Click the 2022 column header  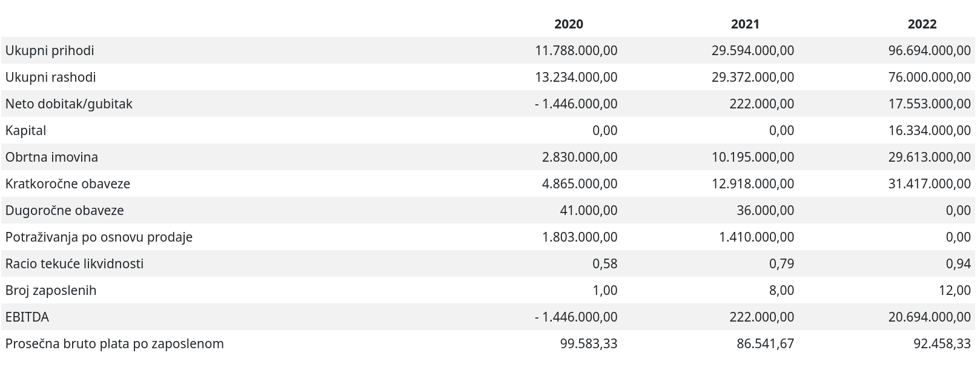coord(922,24)
